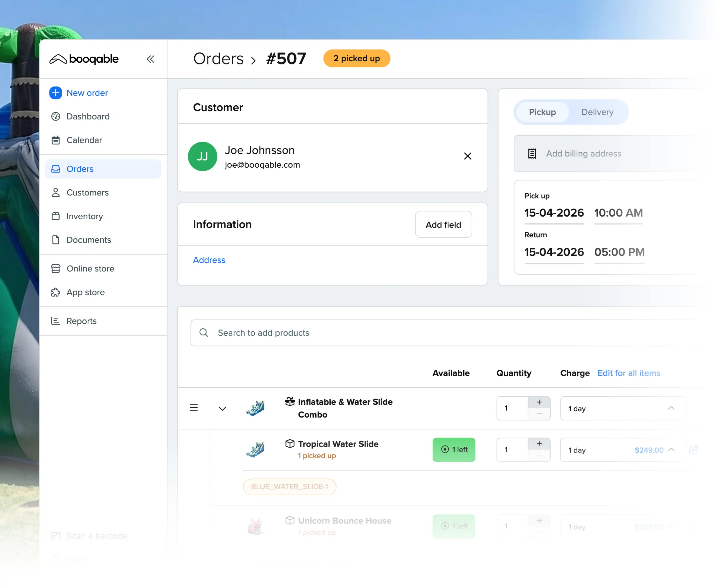This screenshot has height=588, width=715.
Task: Click the Documents page icon
Action: pos(56,240)
